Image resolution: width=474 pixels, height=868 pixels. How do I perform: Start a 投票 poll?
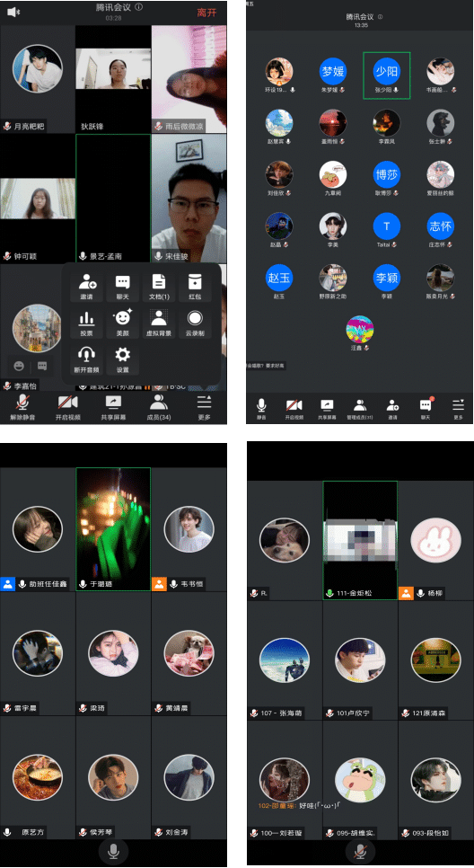coord(86,323)
